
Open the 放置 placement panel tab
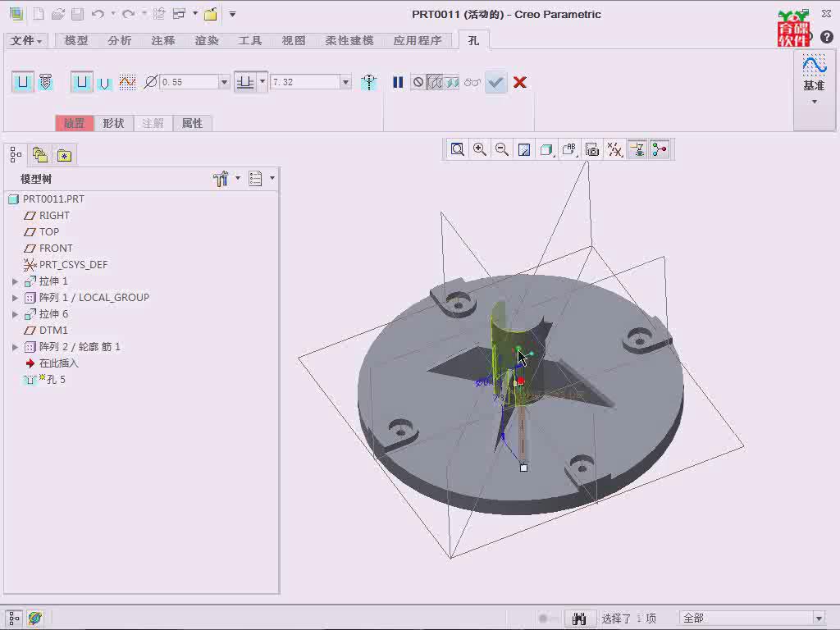(75, 123)
